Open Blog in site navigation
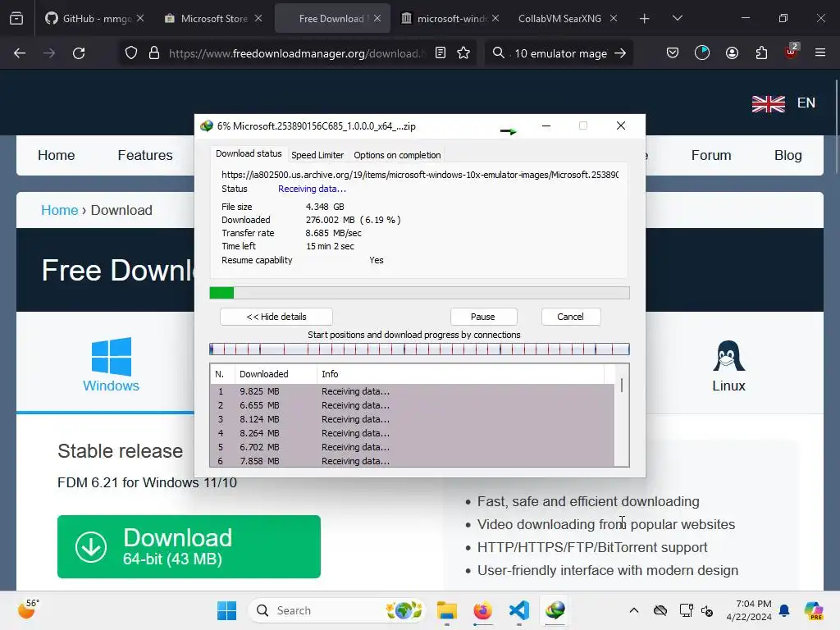This screenshot has width=840, height=630. pos(788,155)
